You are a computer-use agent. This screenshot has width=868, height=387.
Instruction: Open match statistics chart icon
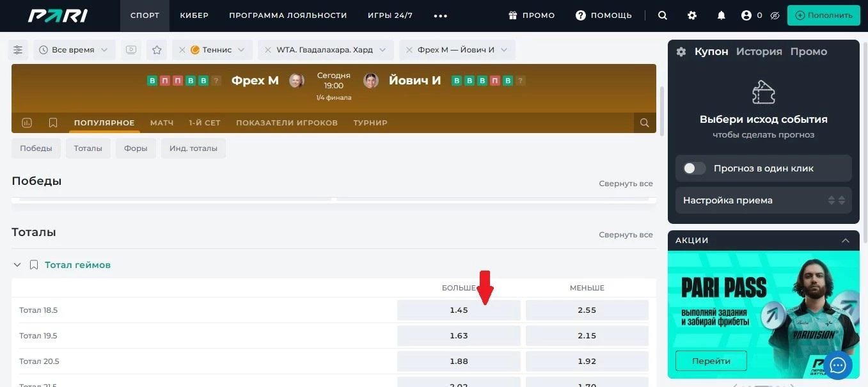click(x=27, y=123)
